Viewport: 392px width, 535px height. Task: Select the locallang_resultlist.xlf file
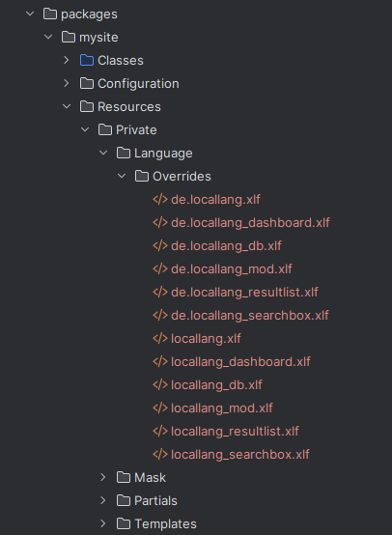tap(235, 432)
